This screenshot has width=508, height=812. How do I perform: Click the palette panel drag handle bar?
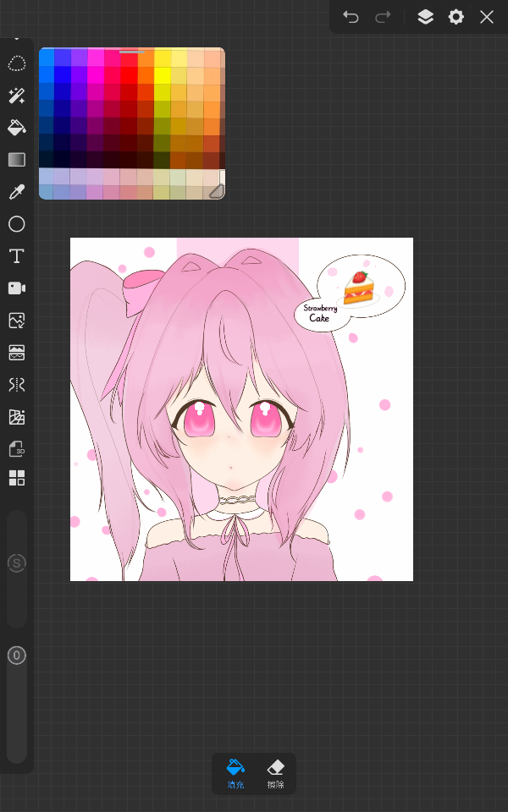point(132,52)
